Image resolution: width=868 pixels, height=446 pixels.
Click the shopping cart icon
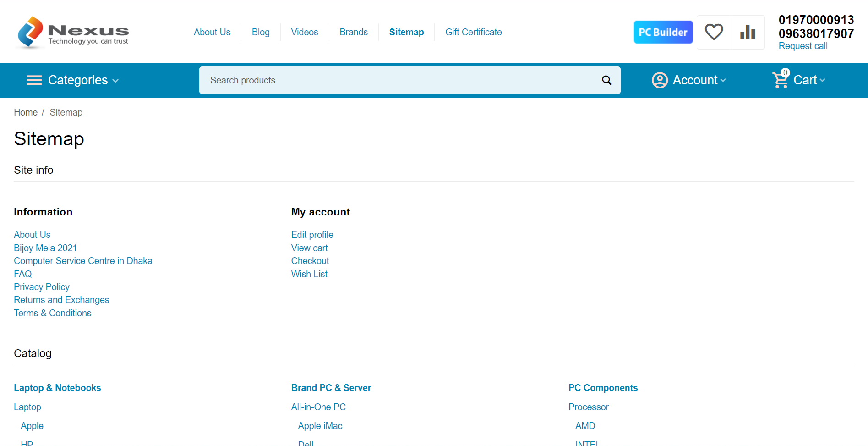tap(780, 80)
